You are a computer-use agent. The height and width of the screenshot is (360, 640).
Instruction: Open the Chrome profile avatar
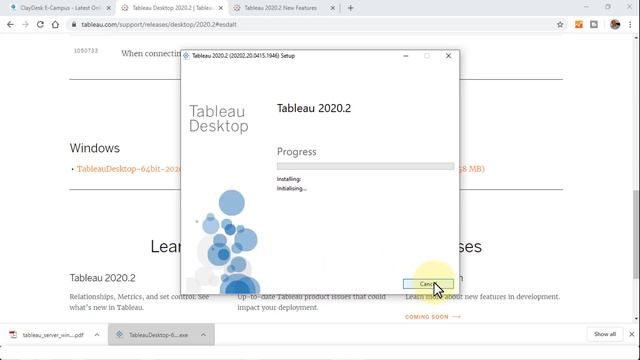tap(615, 24)
